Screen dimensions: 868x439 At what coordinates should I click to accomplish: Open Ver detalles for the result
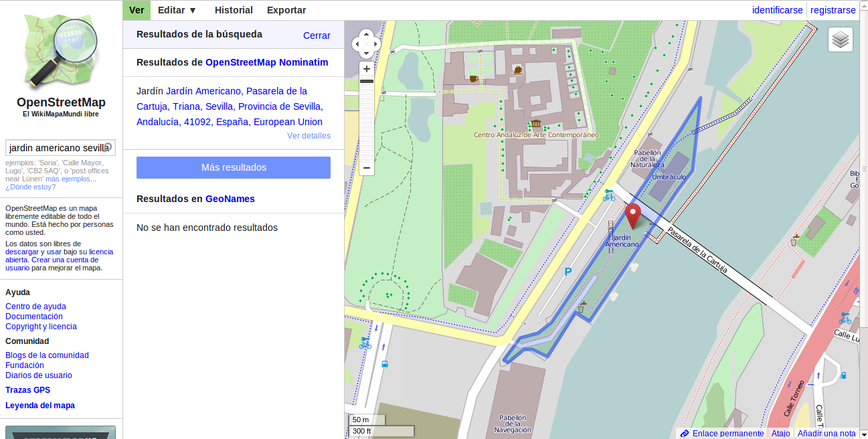[309, 135]
